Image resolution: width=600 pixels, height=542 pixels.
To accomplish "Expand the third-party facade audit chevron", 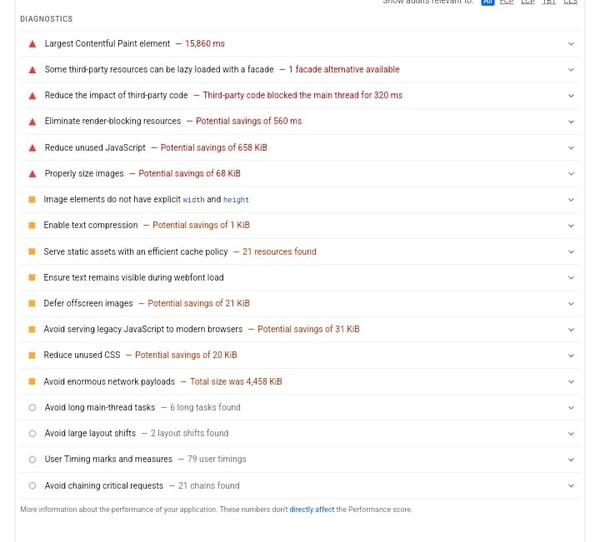I will (571, 70).
